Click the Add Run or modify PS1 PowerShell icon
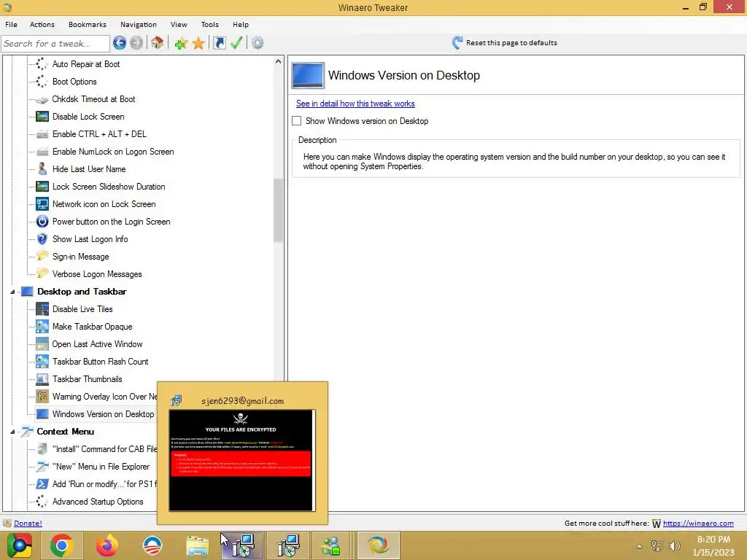 coord(42,484)
